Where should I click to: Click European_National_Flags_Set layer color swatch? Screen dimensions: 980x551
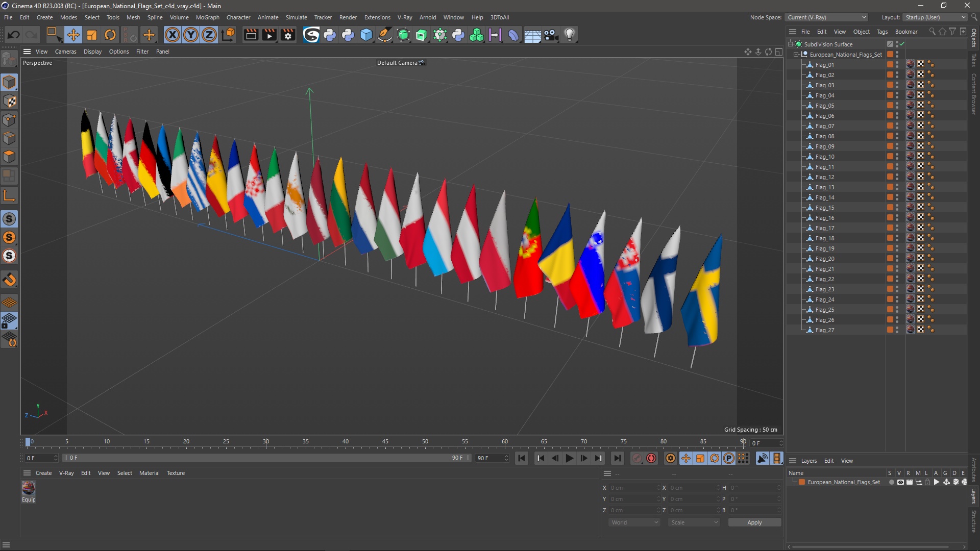(802, 482)
